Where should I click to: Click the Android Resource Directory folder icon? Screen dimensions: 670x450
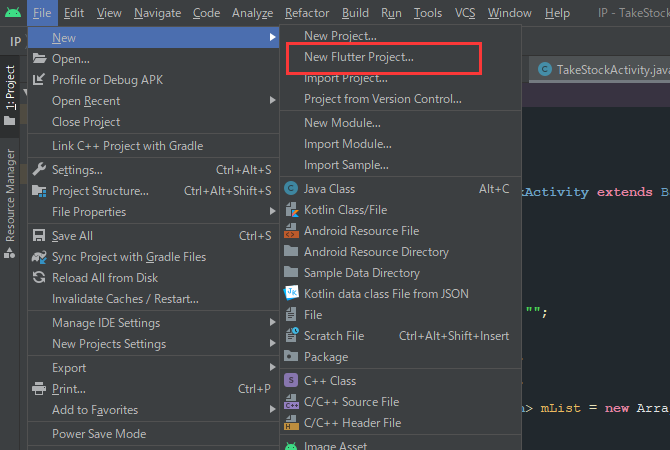point(291,251)
